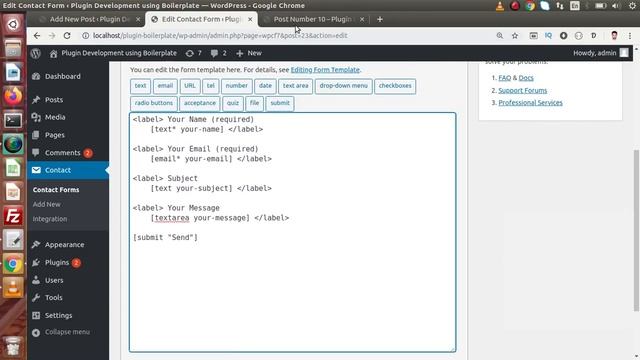640x360 pixels.
Task: Insert an acceptance form tag
Action: pyautogui.click(x=200, y=103)
